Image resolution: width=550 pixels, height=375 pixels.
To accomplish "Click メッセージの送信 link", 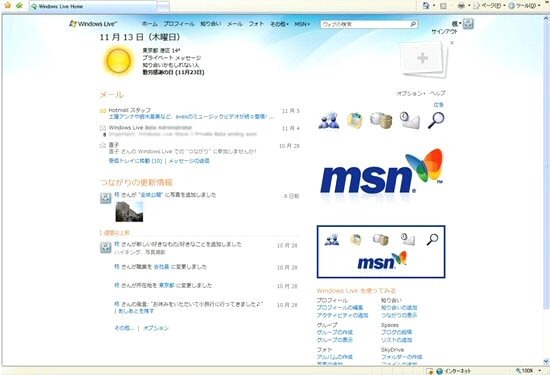I will point(189,161).
